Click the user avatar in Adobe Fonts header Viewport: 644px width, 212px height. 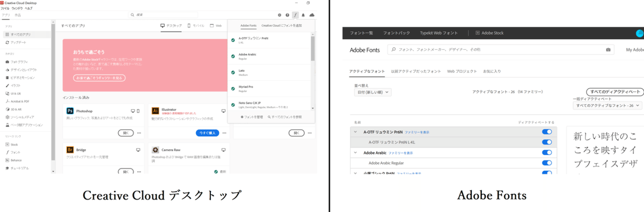639,33
